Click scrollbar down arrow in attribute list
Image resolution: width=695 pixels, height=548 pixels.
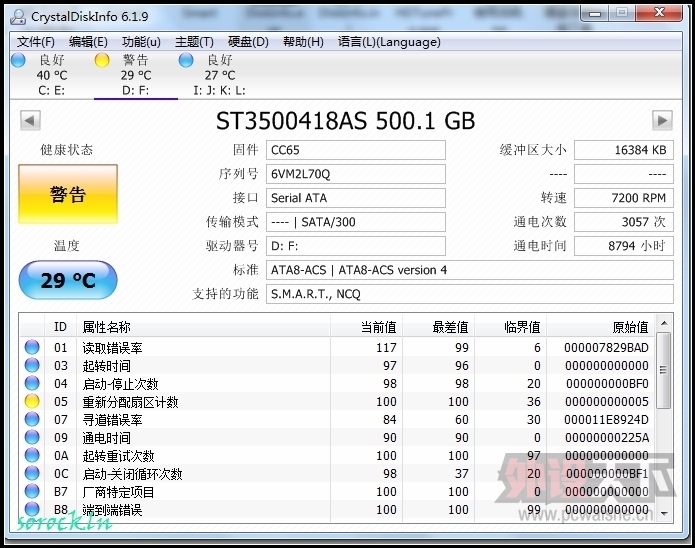(x=664, y=513)
